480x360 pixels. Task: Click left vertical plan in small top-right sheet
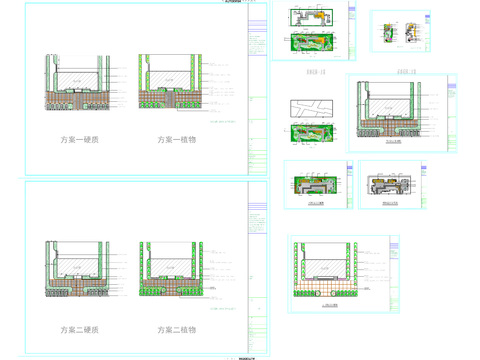(388, 33)
